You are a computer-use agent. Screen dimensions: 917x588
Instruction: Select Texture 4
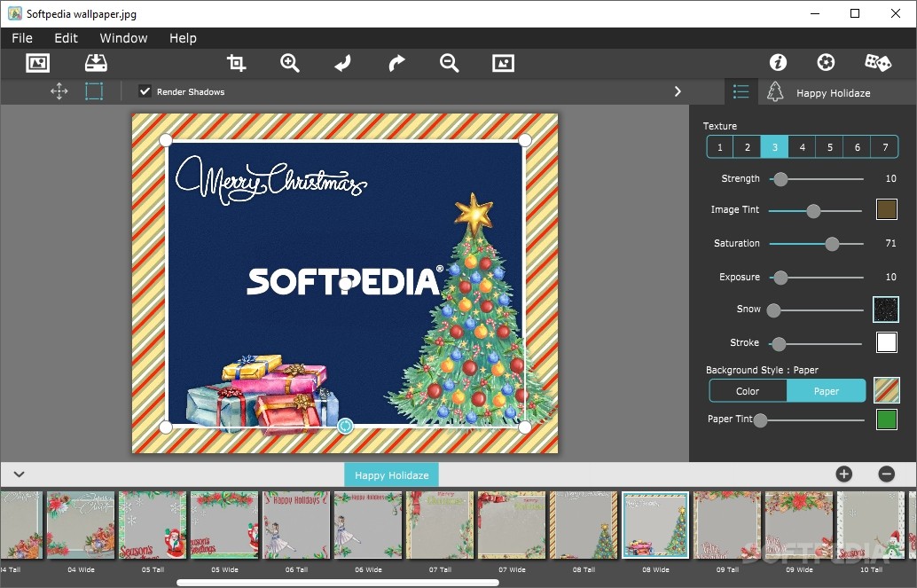pyautogui.click(x=803, y=147)
